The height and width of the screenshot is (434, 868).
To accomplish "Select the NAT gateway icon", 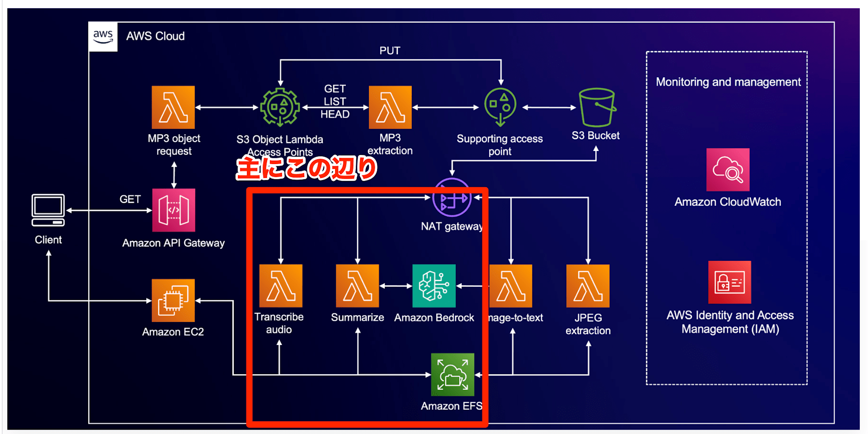I will click(x=452, y=197).
